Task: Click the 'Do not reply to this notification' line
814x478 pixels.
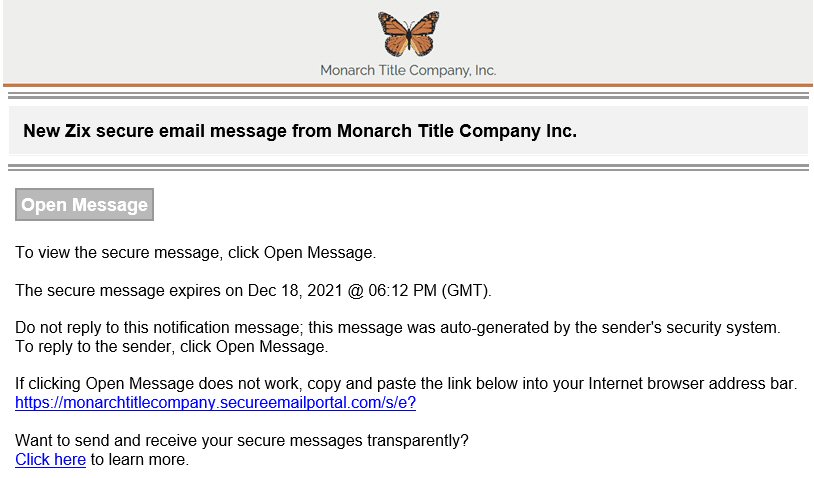Action: (398, 327)
